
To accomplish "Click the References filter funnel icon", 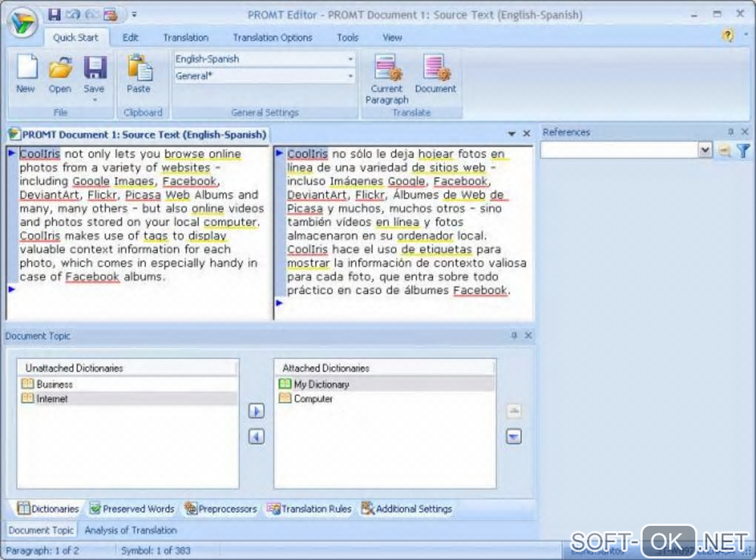I will coord(743,151).
